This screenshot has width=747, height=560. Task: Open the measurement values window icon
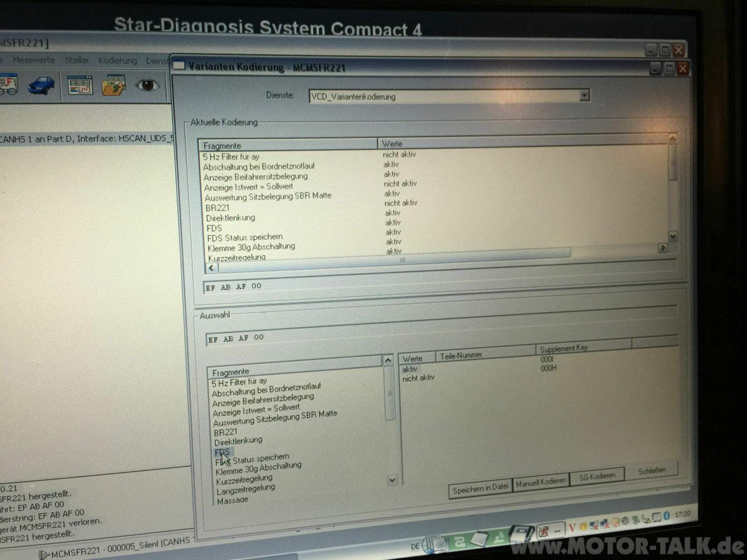pos(80,85)
